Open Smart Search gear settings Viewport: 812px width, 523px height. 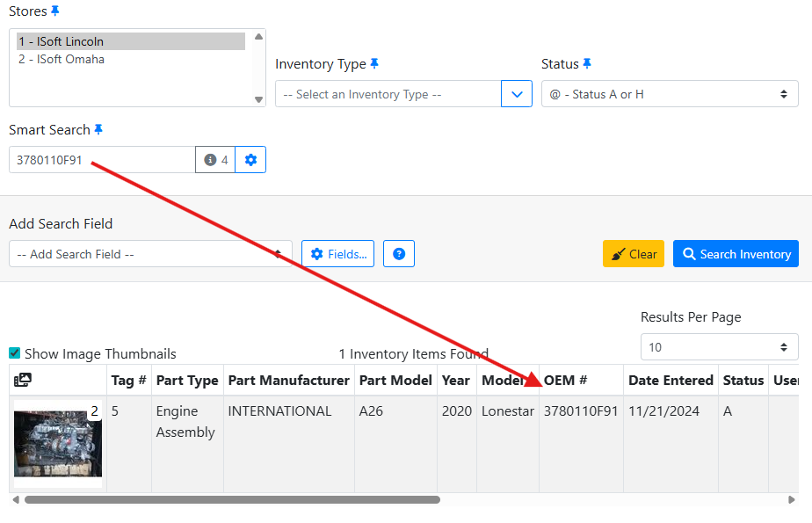click(250, 160)
